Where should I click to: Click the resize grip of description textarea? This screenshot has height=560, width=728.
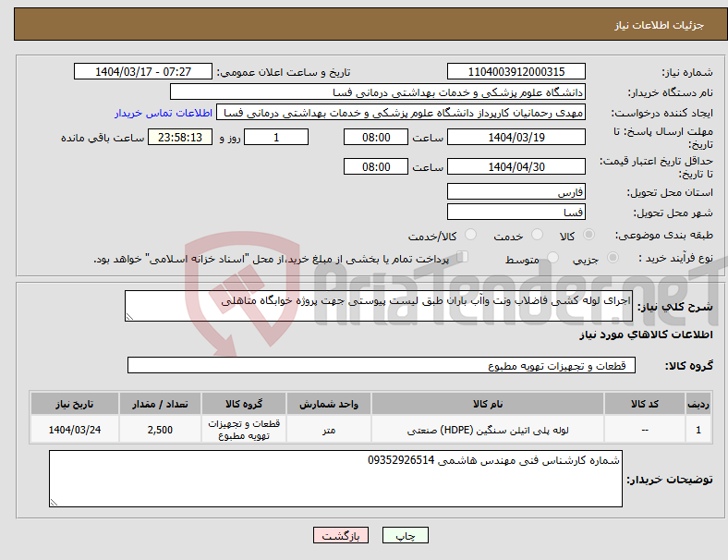129,317
